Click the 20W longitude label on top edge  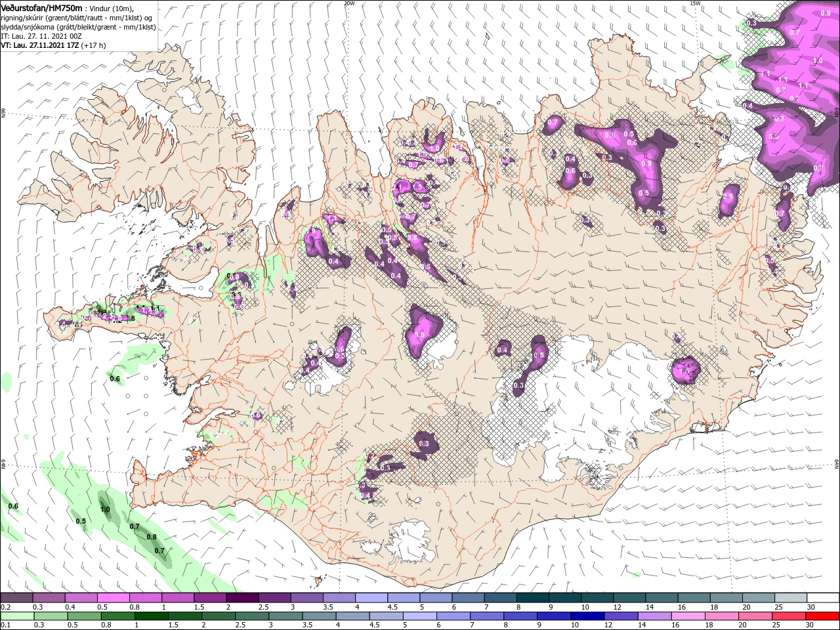(x=349, y=3)
